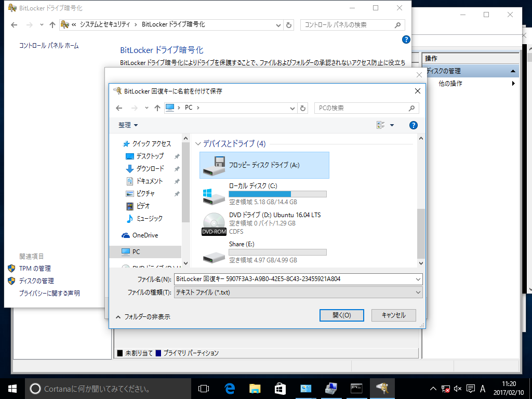The image size is (532, 399).
Task: Select Documents folder in navigation pane
Action: 144,181
